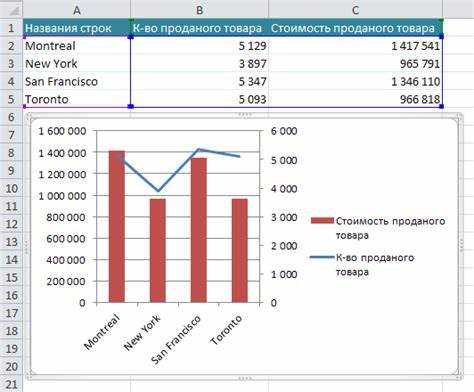The image size is (474, 392).
Task: Click chart's top edge sizing handle dots
Action: [x=245, y=114]
